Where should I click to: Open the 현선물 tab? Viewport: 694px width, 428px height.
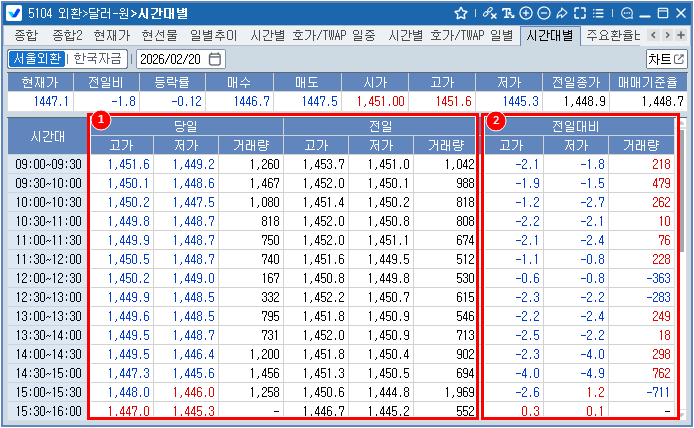pyautogui.click(x=161, y=36)
